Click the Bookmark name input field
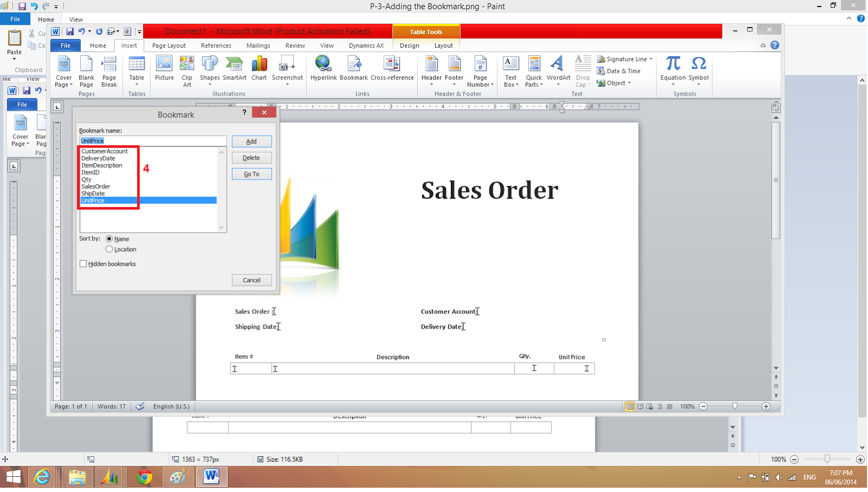Viewport: 868px width, 492px height. pyautogui.click(x=153, y=141)
